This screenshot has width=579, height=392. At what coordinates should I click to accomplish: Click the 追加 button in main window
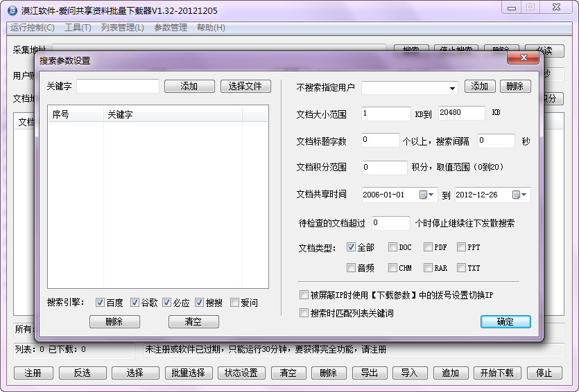451,373
